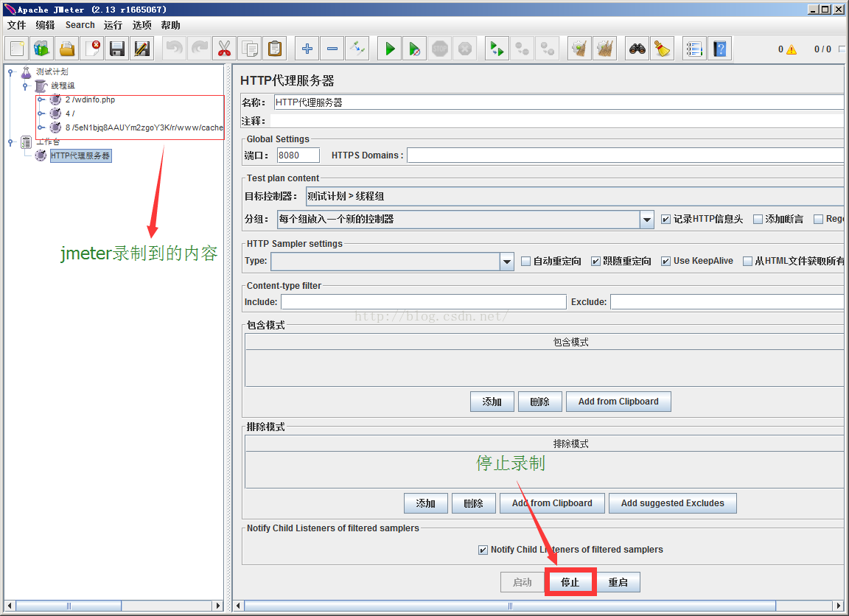This screenshot has height=616, width=849.
Task: Click Remote start all icon
Action: [x=497, y=49]
